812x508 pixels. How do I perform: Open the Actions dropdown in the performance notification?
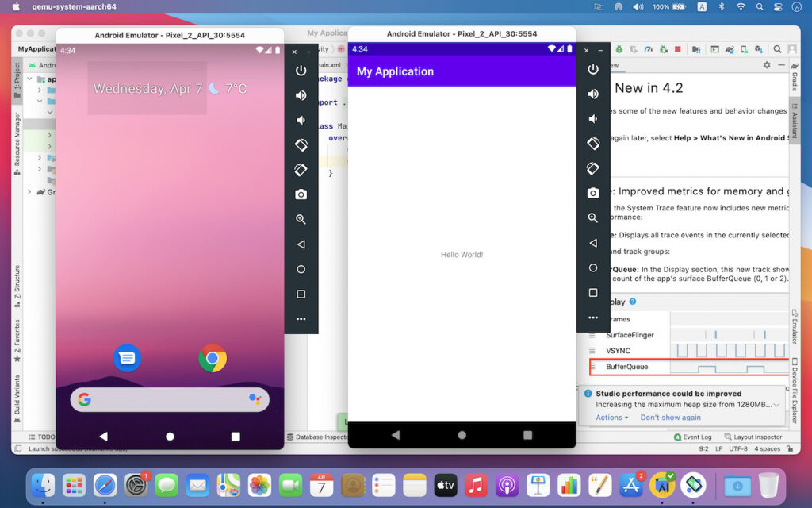(611, 418)
